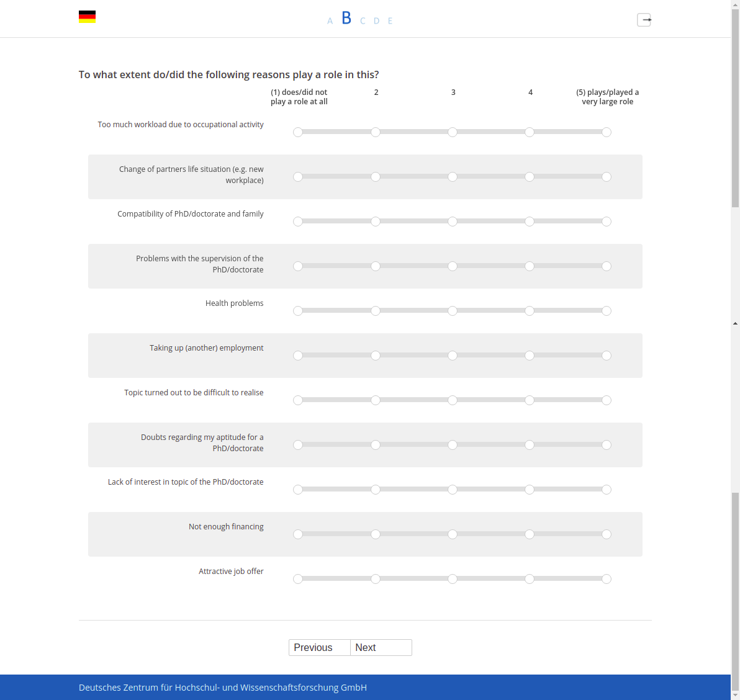Screen dimensions: 740x700
Task: Open section D in progress header
Action: point(376,20)
